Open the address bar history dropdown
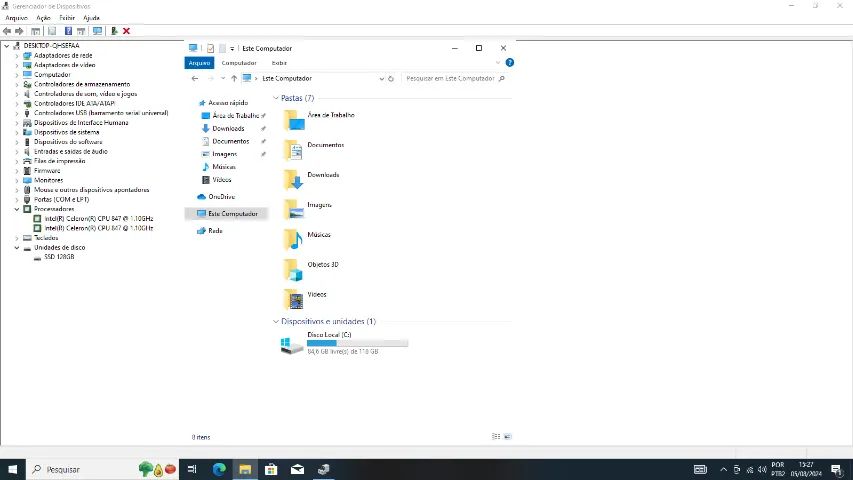The width and height of the screenshot is (853, 480). pos(381,78)
